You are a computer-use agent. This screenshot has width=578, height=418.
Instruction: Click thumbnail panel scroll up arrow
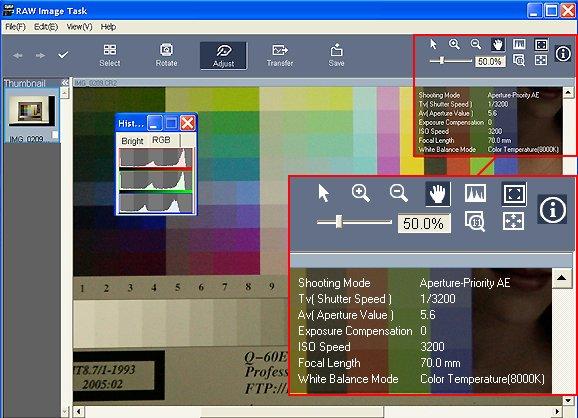click(65, 93)
